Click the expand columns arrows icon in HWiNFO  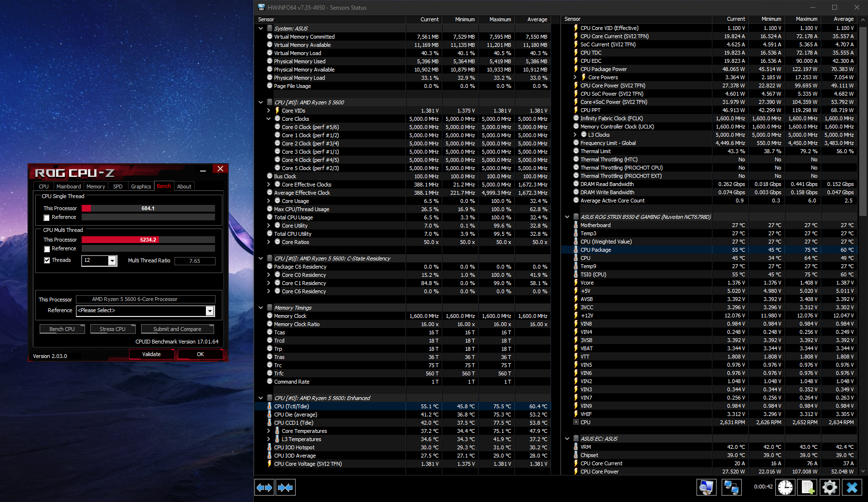coord(264,487)
